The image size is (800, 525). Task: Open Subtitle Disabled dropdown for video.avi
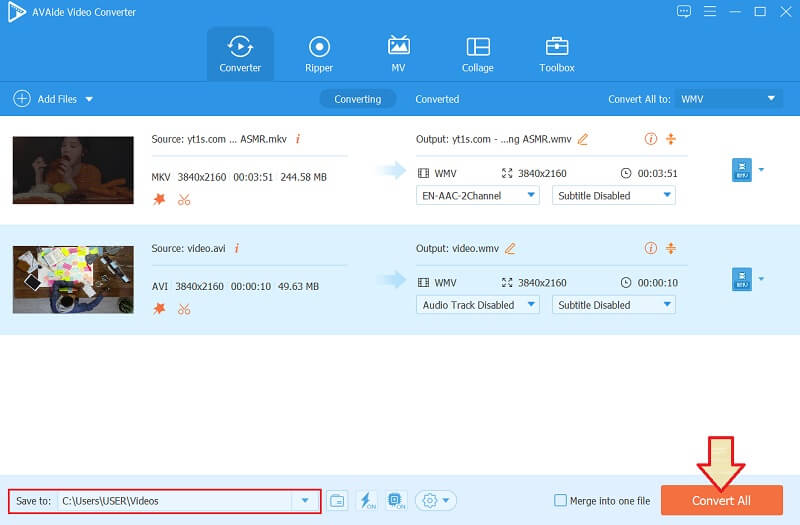click(613, 305)
